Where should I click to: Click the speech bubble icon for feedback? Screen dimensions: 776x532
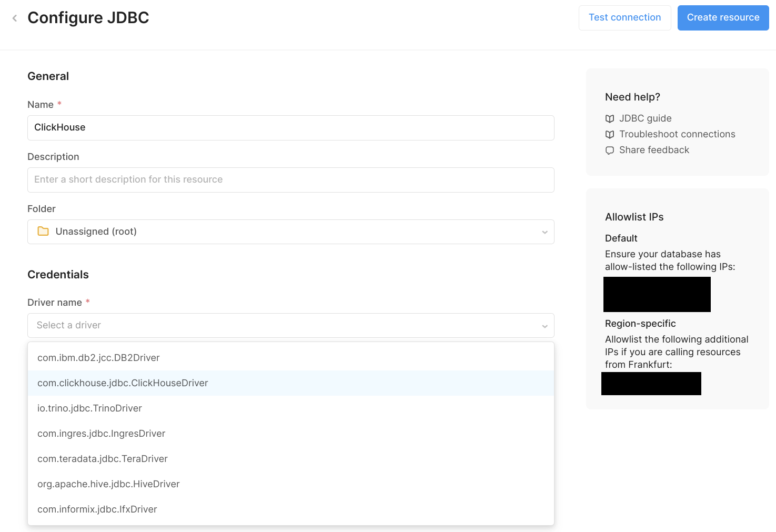tap(610, 150)
